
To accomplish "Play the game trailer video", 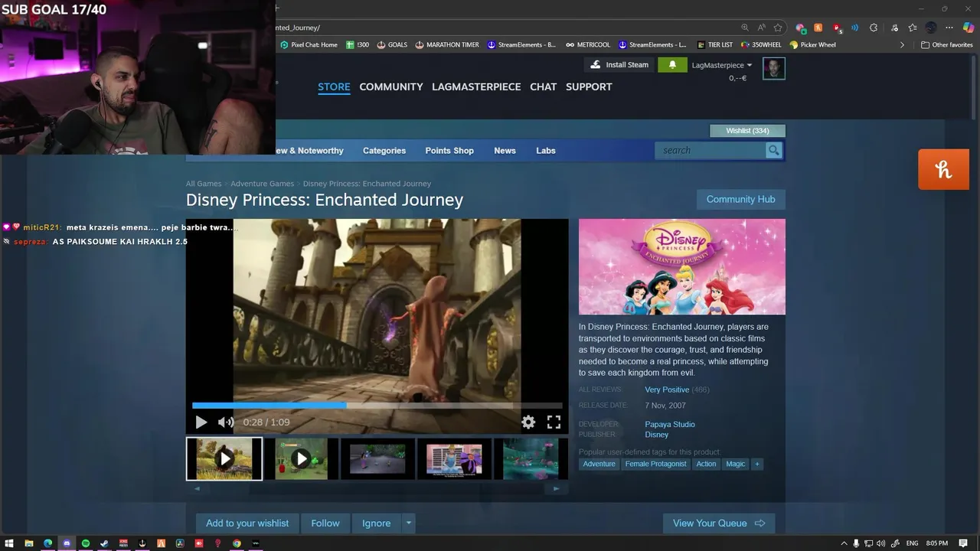I will [201, 422].
